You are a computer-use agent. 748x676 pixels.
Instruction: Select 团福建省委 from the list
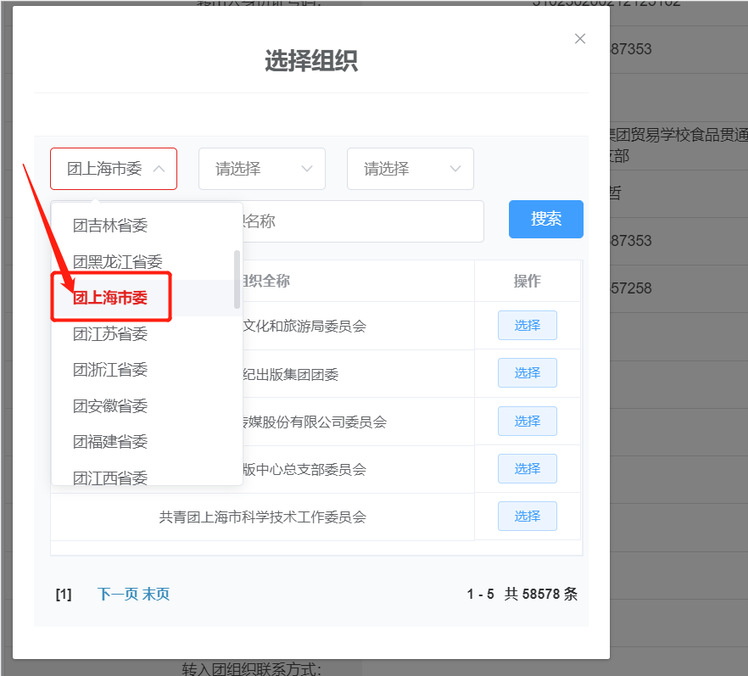coord(110,442)
